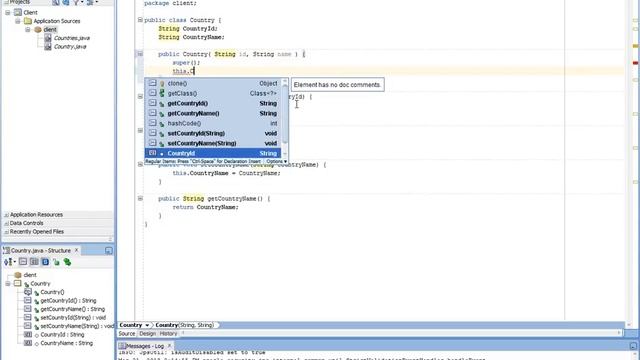Select the Messages - Log tab
The height and width of the screenshot is (360, 640).
click(144, 346)
